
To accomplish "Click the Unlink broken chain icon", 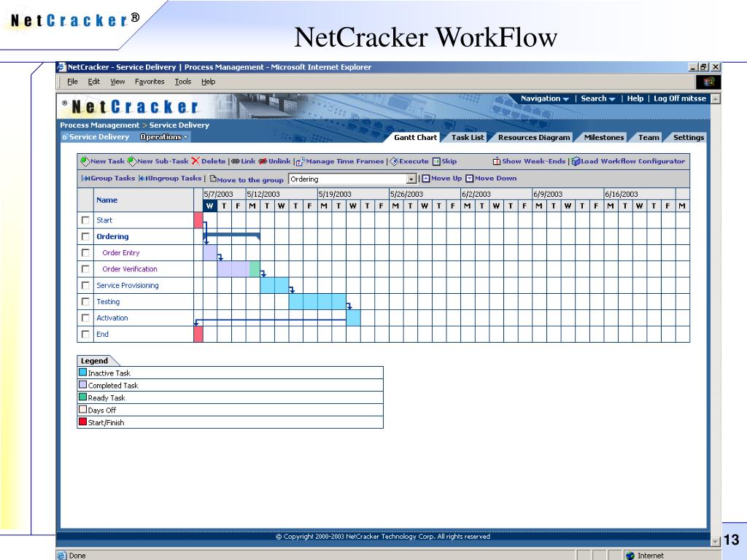I will (263, 161).
